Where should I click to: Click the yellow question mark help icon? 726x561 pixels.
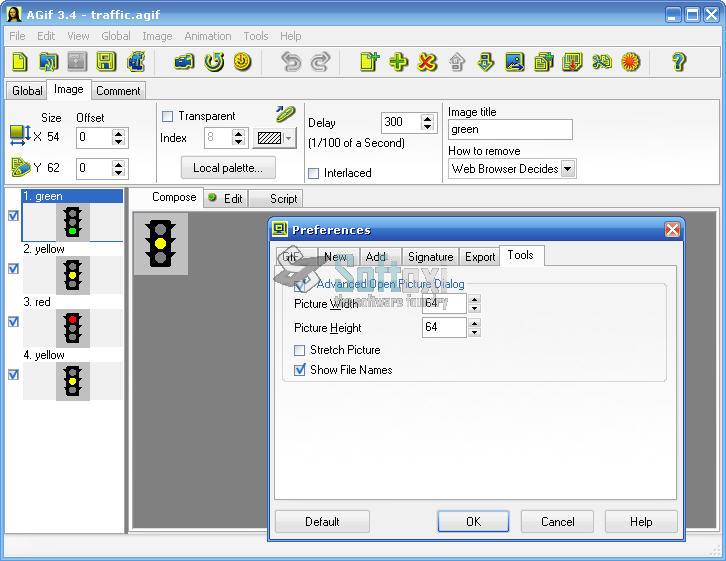679,62
